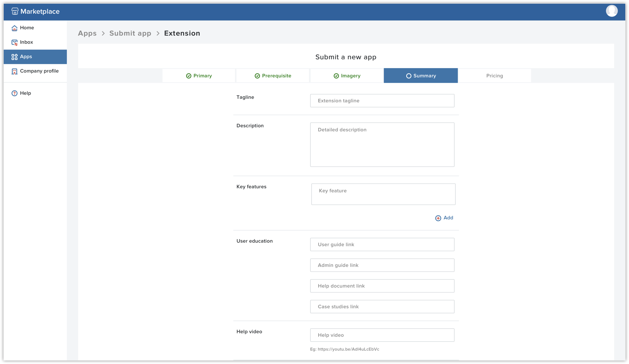Click the green check icon on Imagery tab
This screenshot has height=364, width=629.
(x=336, y=76)
